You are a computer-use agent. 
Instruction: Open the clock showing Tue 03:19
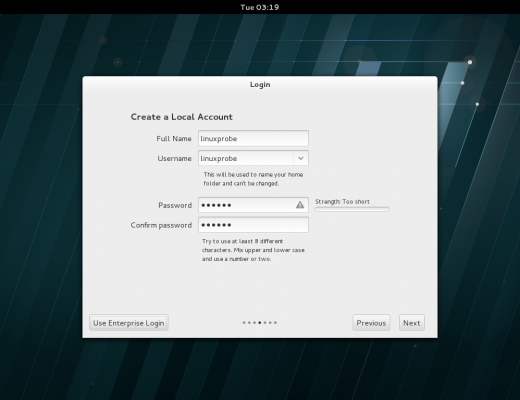260,7
